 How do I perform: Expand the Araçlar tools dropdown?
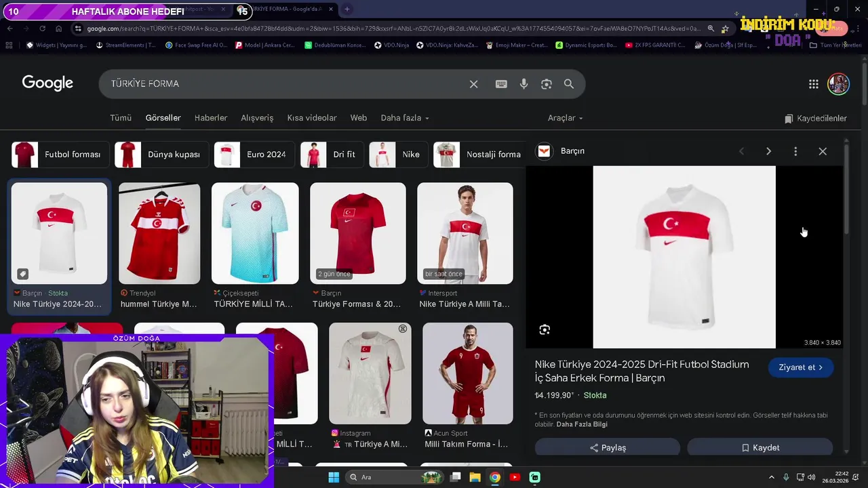pyautogui.click(x=566, y=118)
